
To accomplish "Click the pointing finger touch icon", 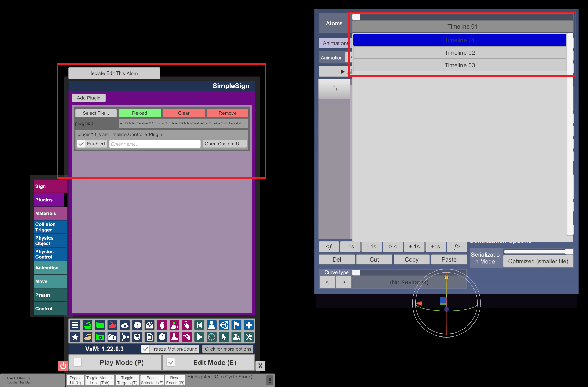I will click(x=187, y=325).
